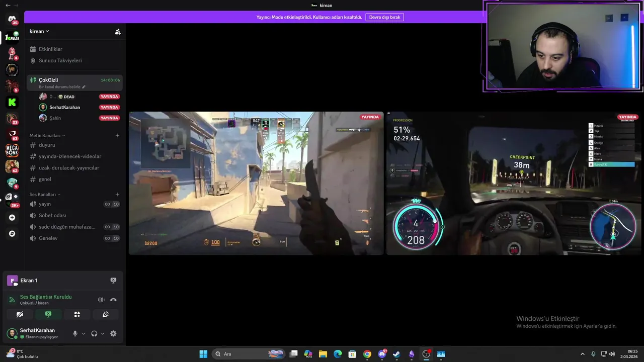
Task: Open headphones output options chevron
Action: click(x=103, y=333)
